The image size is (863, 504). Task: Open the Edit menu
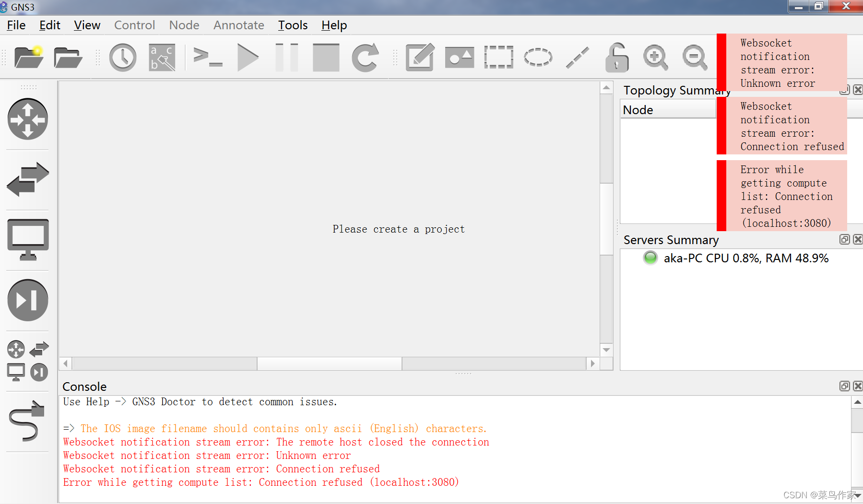(x=50, y=25)
